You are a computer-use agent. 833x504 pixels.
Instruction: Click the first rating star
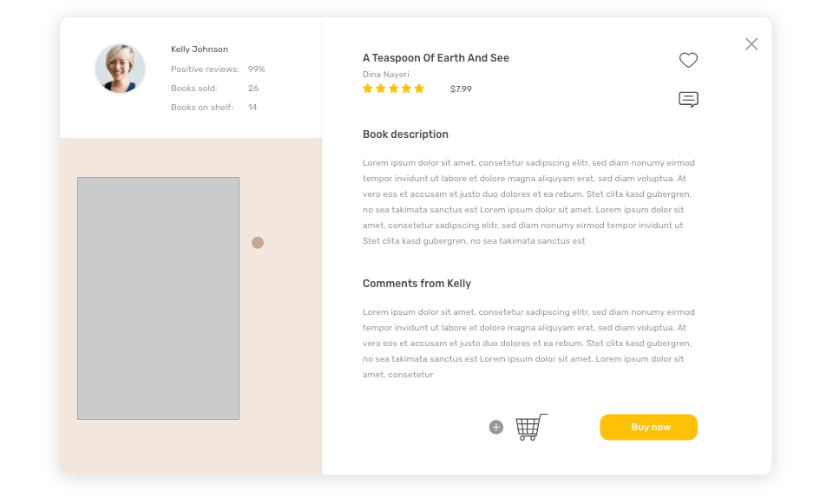(x=368, y=88)
